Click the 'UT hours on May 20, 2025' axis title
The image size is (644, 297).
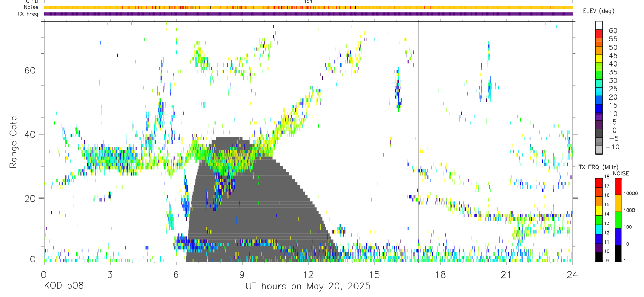pyautogui.click(x=308, y=287)
